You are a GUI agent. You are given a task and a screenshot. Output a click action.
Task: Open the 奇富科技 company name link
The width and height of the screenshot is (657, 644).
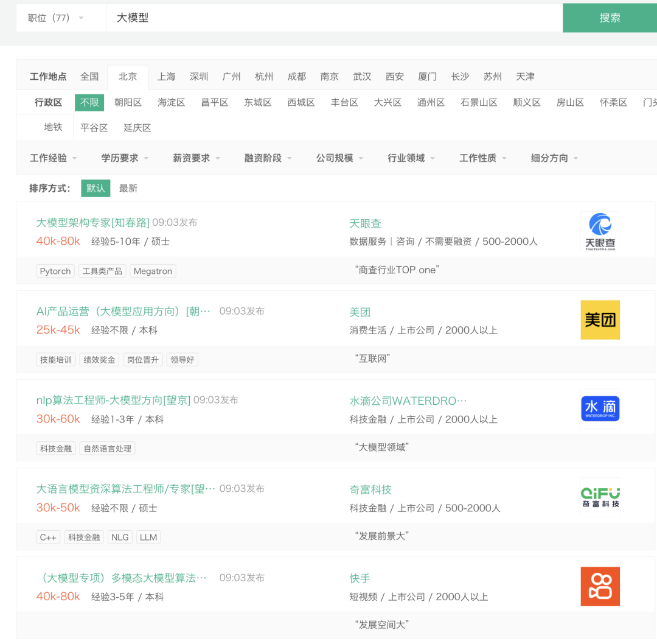coord(370,490)
